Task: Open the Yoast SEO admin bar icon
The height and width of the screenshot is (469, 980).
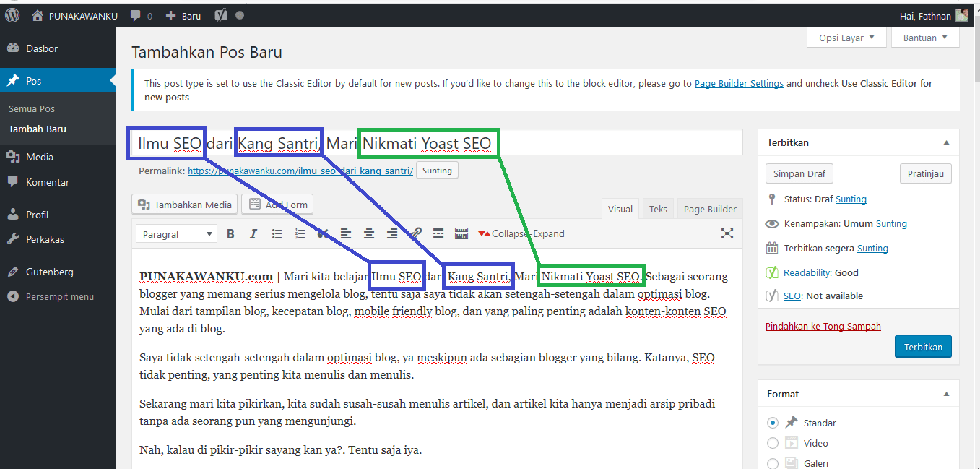Action: [221, 15]
